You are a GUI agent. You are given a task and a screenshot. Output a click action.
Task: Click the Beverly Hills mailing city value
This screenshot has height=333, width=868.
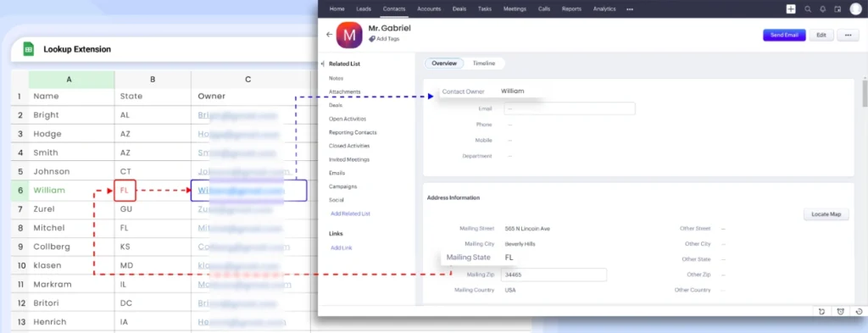(x=520, y=244)
